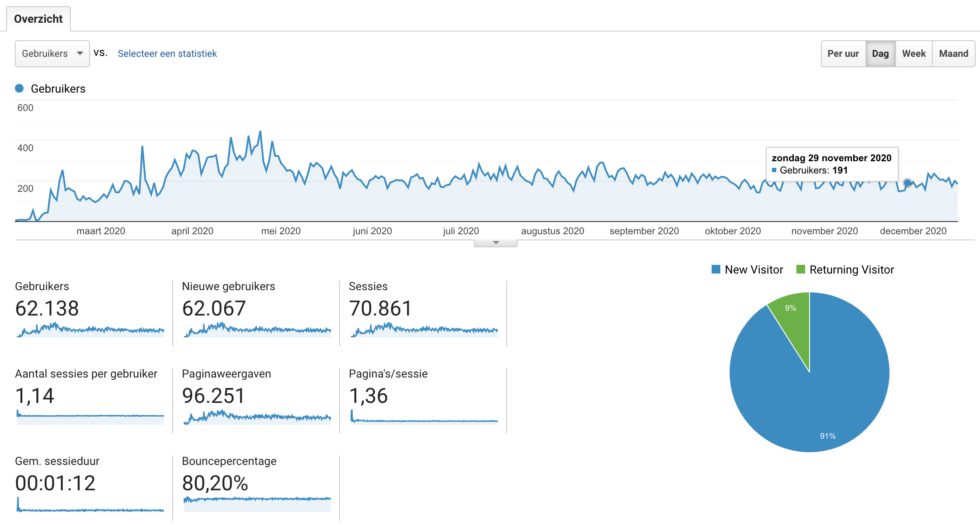Click the 'mei 2020' axis label
Screen dimensions: 980x527
click(x=281, y=231)
